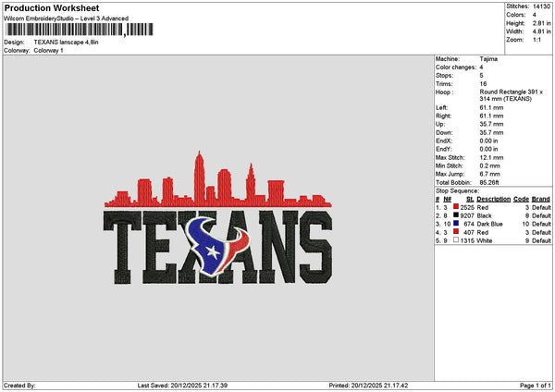Viewport: 555px width, 392px height.
Task: Click the "Black" description in row 2
Action: tap(484, 215)
